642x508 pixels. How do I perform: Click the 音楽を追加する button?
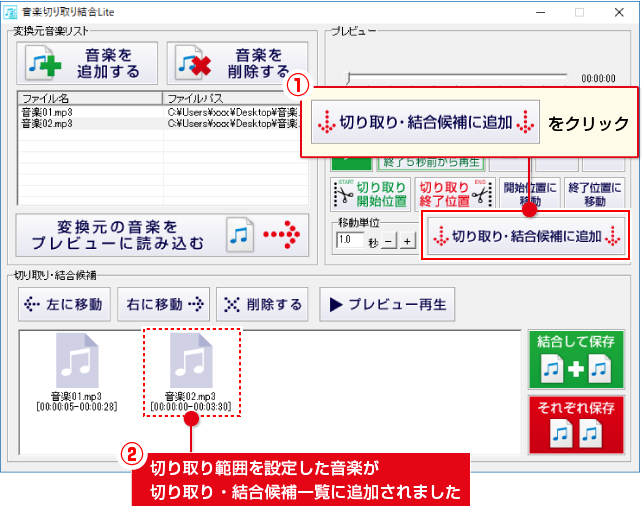pyautogui.click(x=87, y=63)
